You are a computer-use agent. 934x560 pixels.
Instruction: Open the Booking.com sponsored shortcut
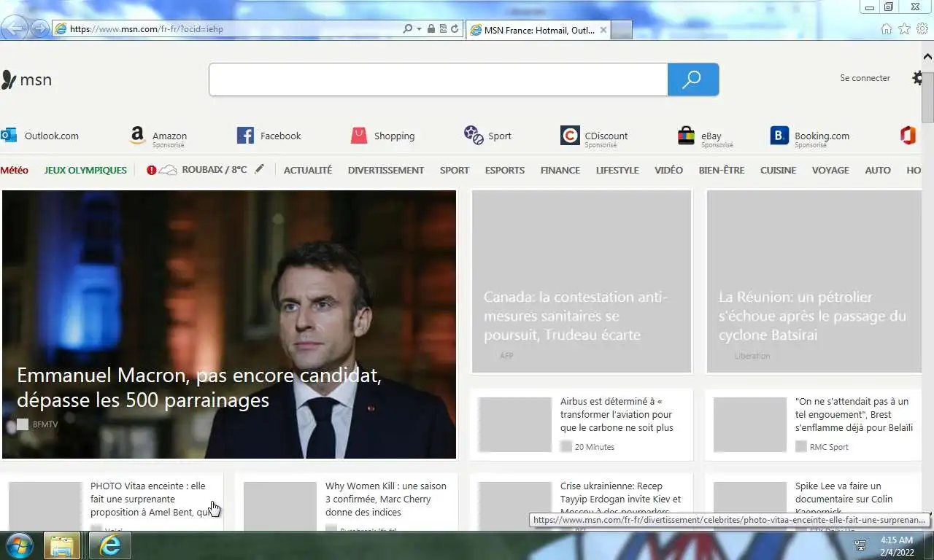[x=810, y=136]
